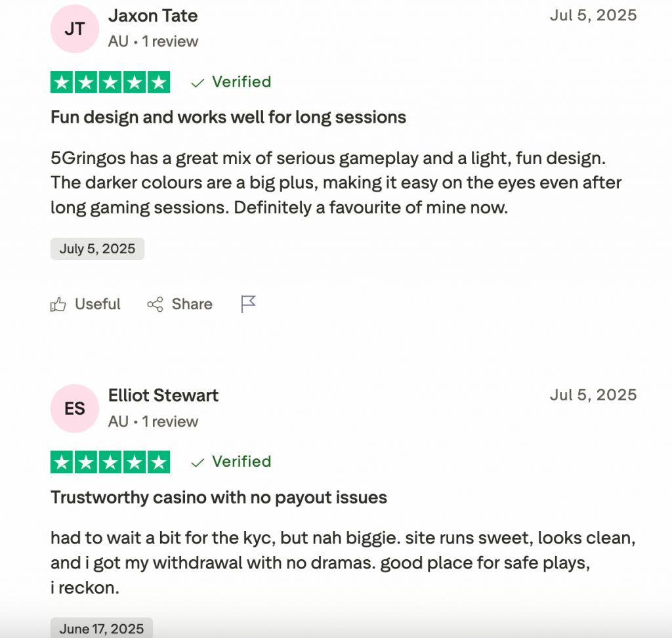The width and height of the screenshot is (672, 638).
Task: Click 'AU • 1 review' under Elliot Stewart
Action: (153, 421)
